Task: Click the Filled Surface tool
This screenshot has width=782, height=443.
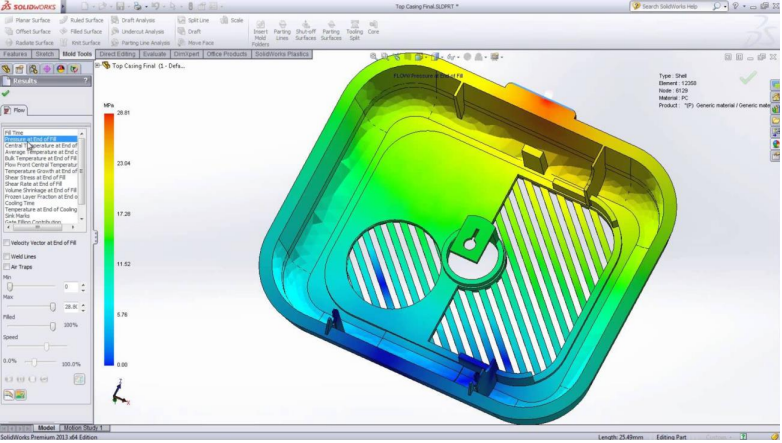Action: point(81,31)
